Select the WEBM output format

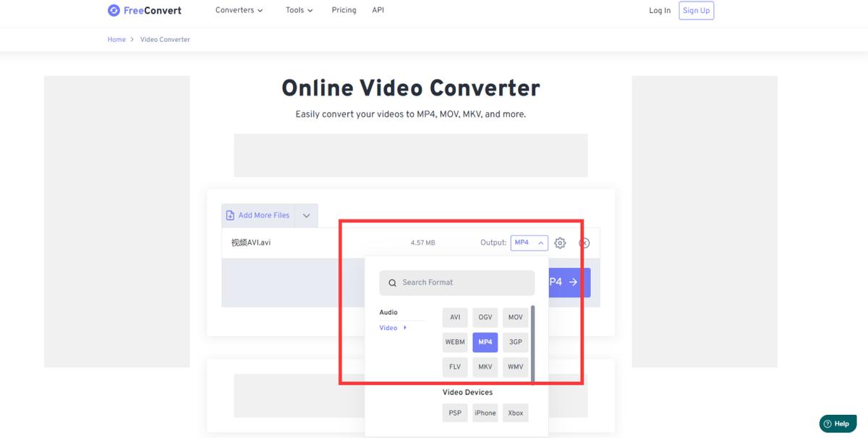pyautogui.click(x=454, y=342)
